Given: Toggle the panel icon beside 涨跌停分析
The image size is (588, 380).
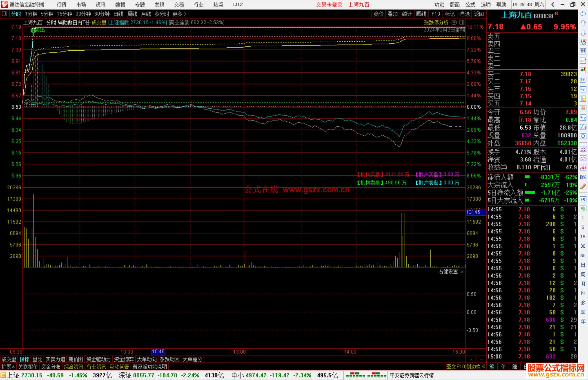Looking at the screenshot, I should [x=462, y=22].
